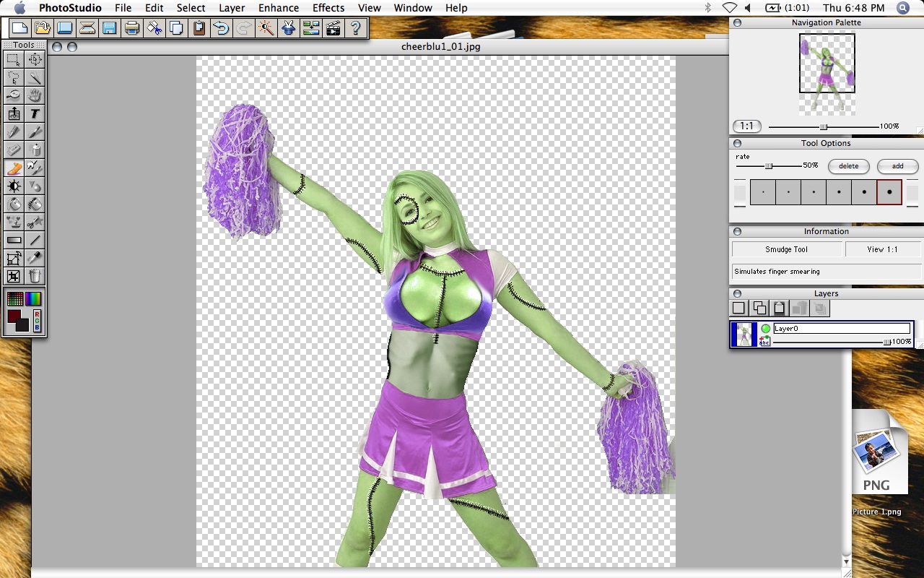The image size is (924, 578).
Task: Click the black background color swatch
Action: [x=23, y=325]
